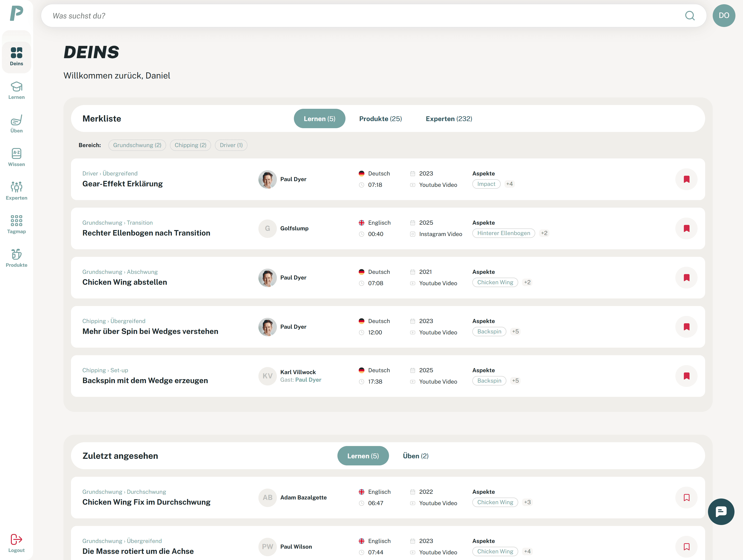Image resolution: width=743 pixels, height=560 pixels.
Task: Expand more aspects via the +5 badge on Backspin
Action: click(515, 331)
